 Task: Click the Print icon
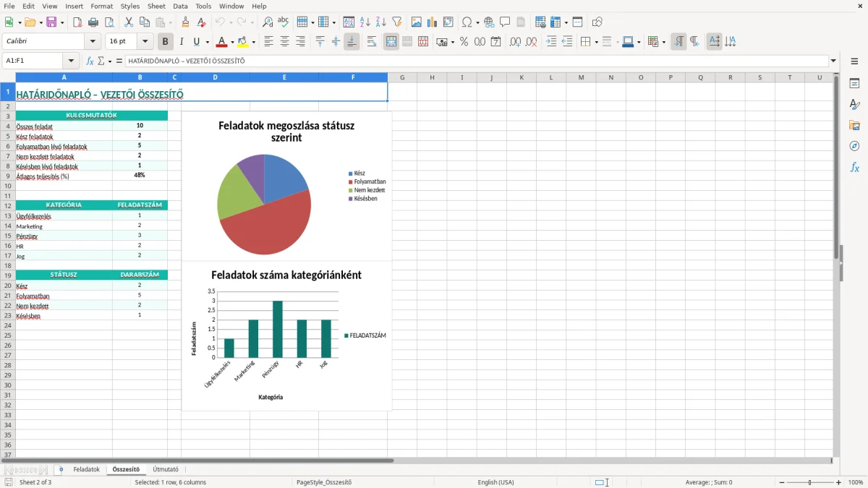pos(93,22)
